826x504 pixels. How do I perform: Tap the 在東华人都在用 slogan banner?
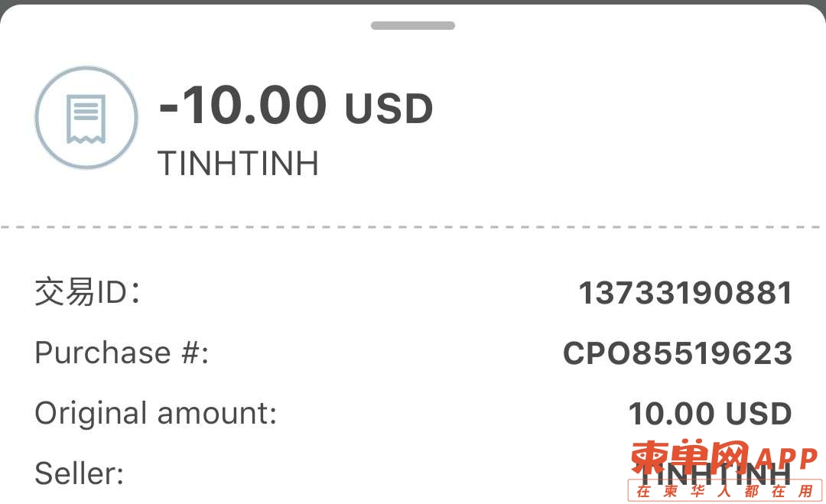click(x=725, y=491)
